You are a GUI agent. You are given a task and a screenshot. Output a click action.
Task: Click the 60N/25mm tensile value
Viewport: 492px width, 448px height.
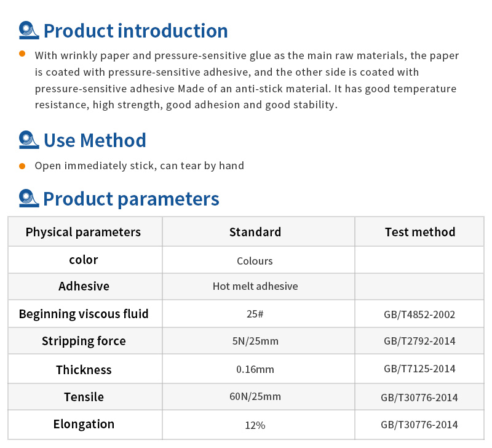click(255, 396)
